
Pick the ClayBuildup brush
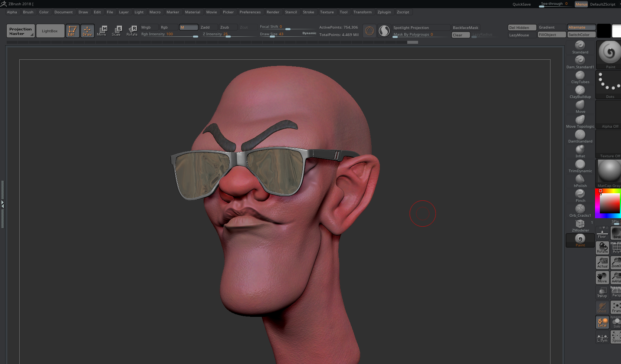[x=580, y=92]
